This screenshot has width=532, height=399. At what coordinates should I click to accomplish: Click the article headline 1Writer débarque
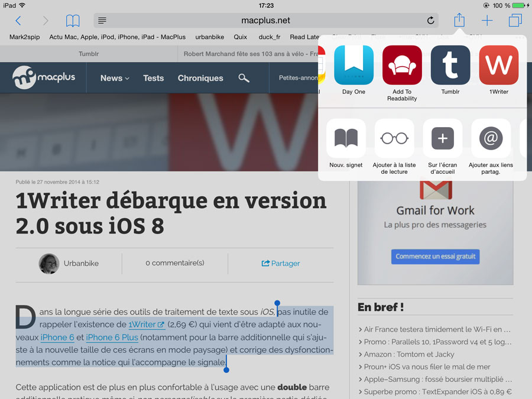[x=171, y=213]
